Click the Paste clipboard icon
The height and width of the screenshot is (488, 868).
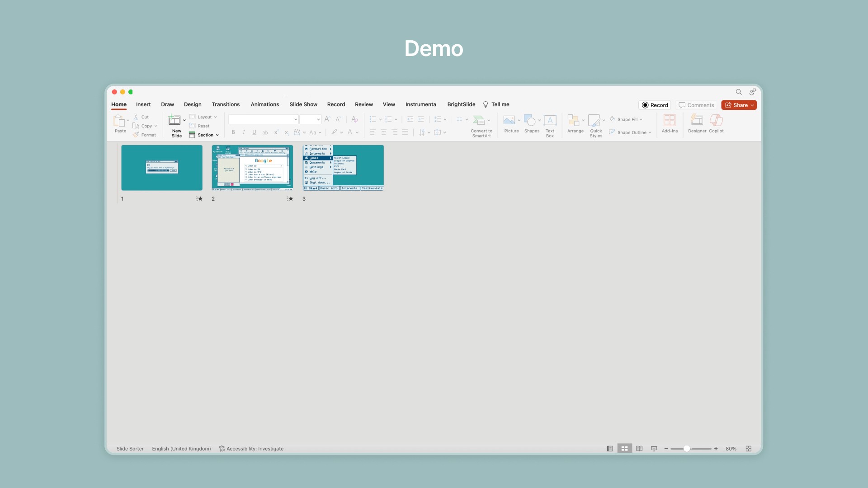coord(119,121)
